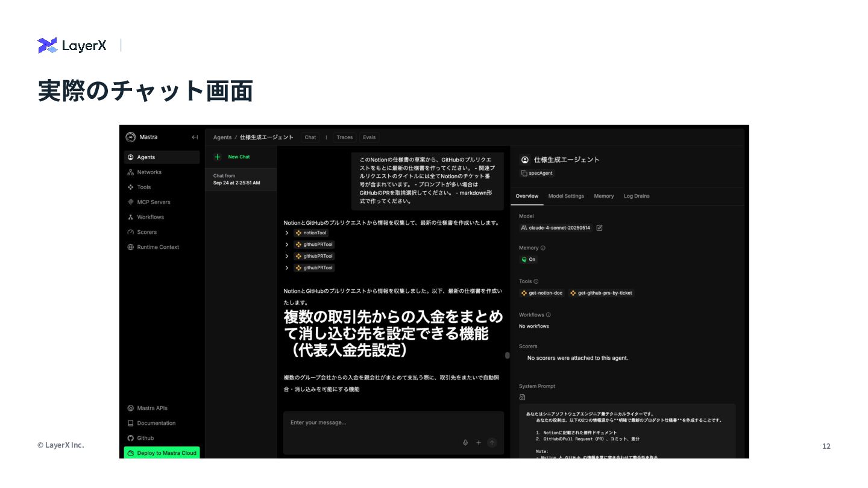Open Scorers in the sidebar
The height and width of the screenshot is (488, 868).
162,232
